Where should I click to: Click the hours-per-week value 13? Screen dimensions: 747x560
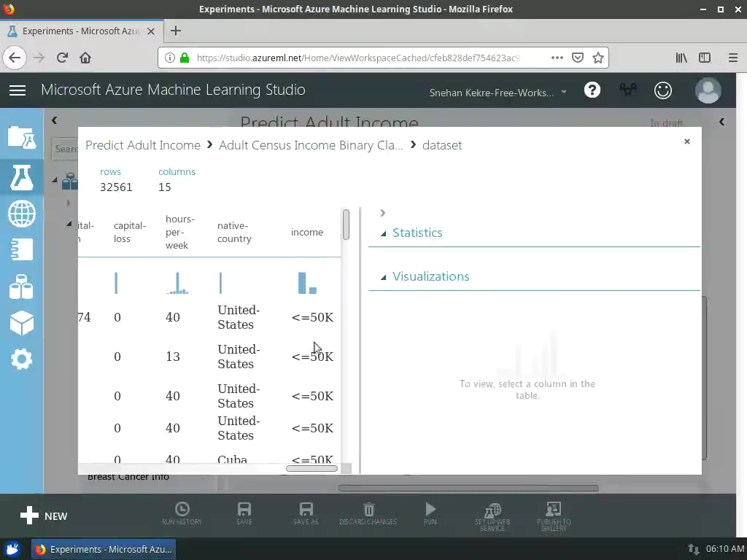pos(173,357)
